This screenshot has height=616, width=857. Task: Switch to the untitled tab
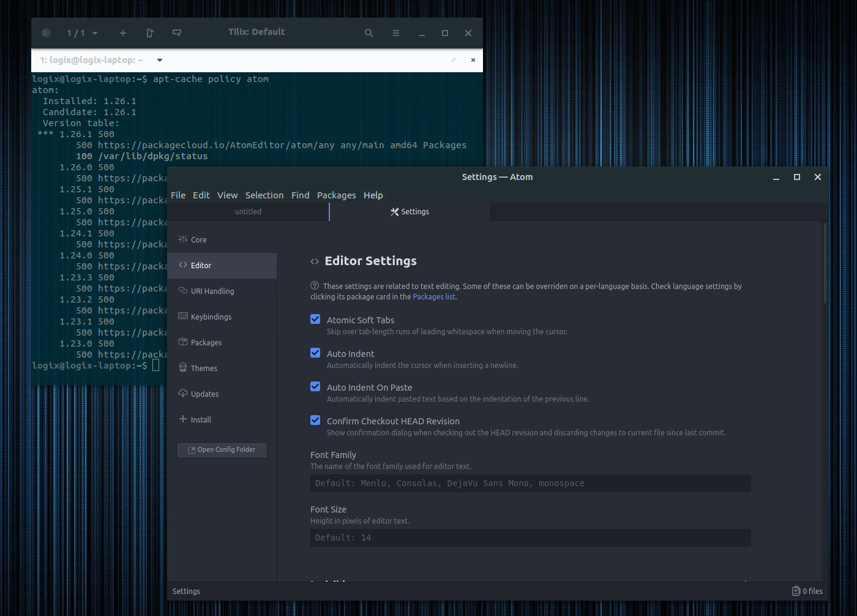(x=248, y=212)
